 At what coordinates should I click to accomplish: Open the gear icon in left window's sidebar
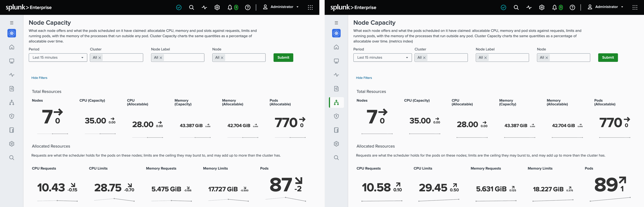(12, 144)
